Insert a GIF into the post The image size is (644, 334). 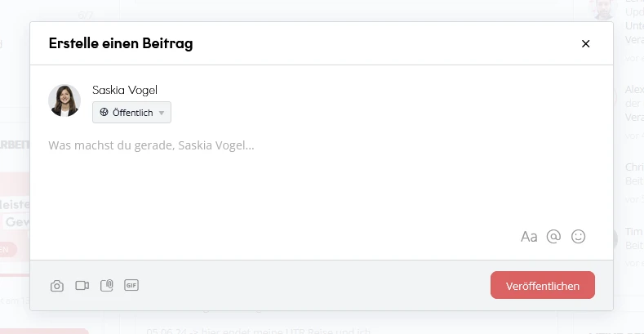(x=131, y=285)
